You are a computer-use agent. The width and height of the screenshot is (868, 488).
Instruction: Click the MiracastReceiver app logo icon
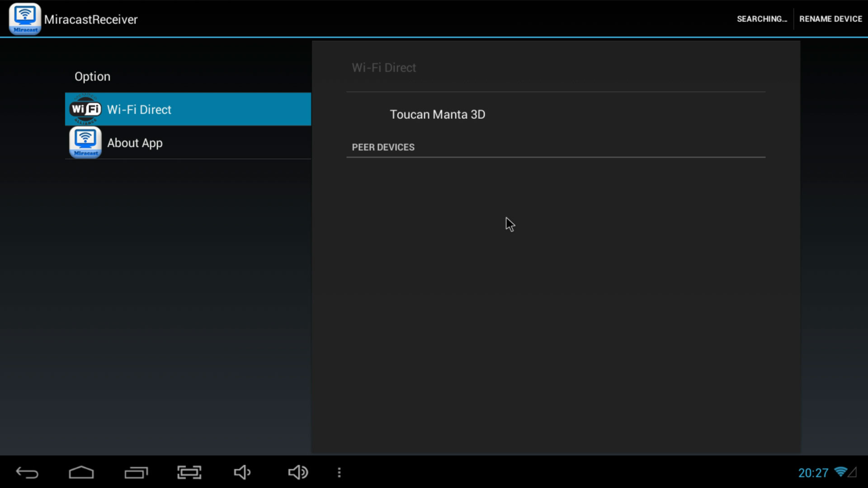click(25, 19)
